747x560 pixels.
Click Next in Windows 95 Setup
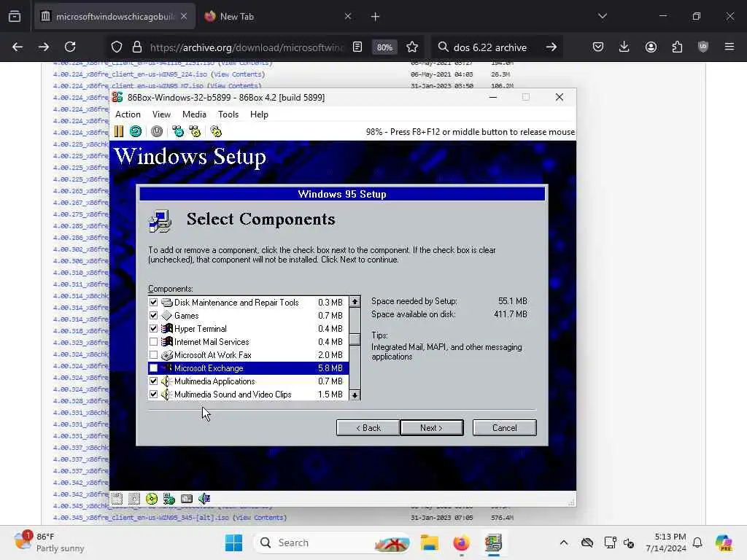point(432,427)
